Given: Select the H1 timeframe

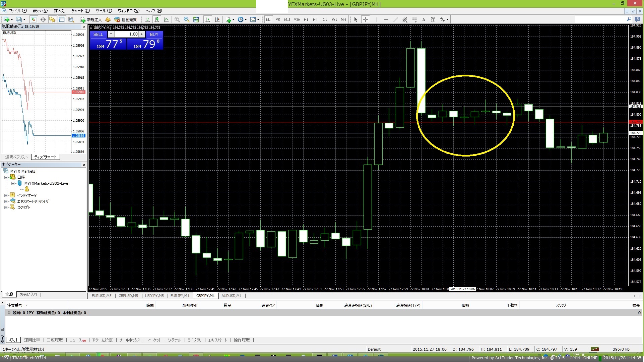Looking at the screenshot, I should [x=306, y=19].
